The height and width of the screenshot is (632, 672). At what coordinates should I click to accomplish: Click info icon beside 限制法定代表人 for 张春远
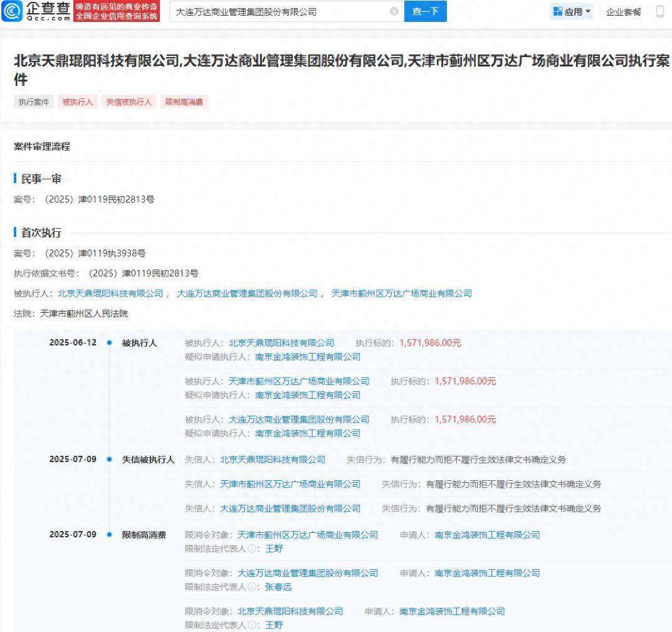[x=253, y=587]
